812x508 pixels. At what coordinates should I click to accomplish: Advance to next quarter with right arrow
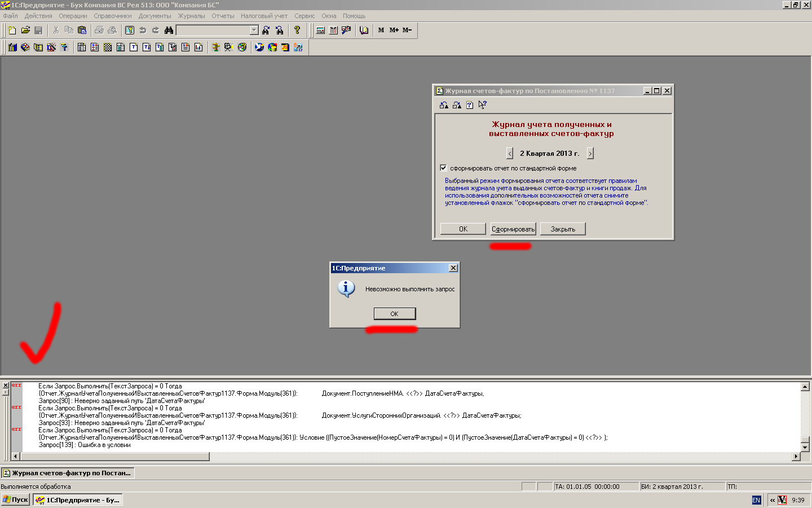click(590, 154)
